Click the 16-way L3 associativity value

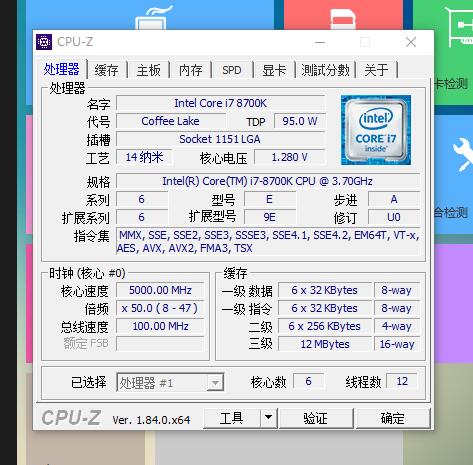coord(397,344)
